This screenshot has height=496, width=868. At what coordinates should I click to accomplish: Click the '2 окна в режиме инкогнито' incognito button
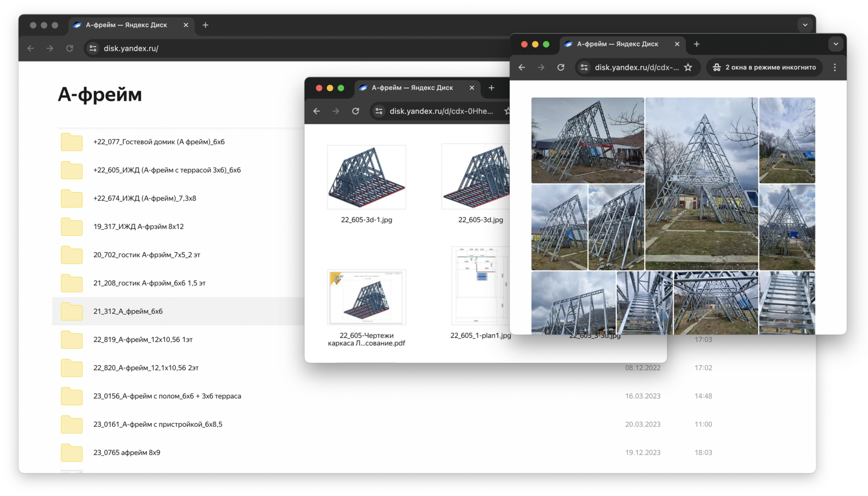click(x=765, y=68)
